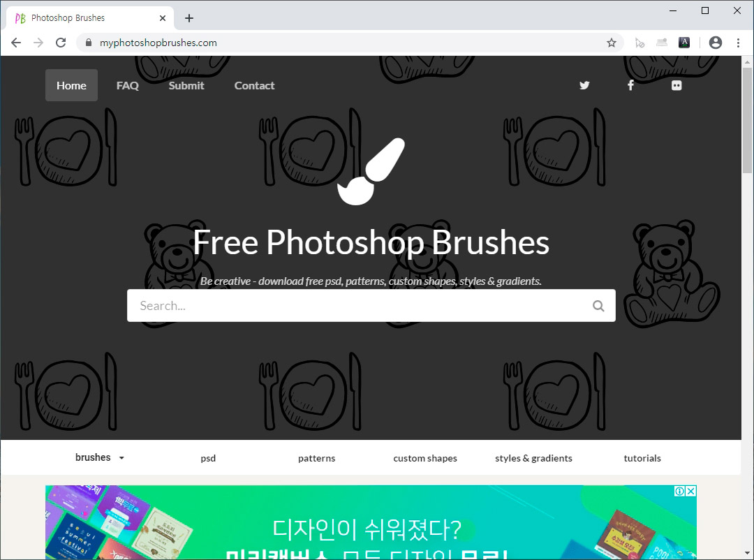Click the vertical scrollbar thumb
This screenshot has width=754, height=560.
coord(747,120)
